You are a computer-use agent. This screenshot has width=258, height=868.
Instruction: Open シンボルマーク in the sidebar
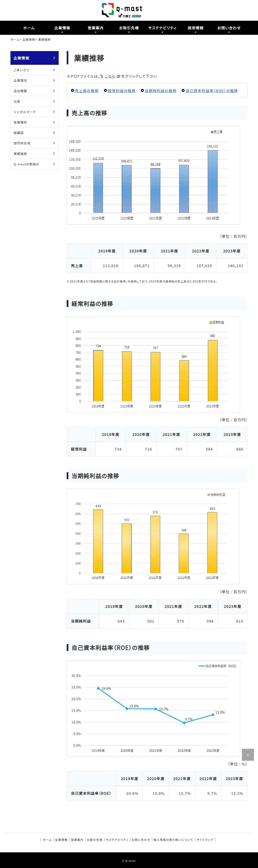coord(35,112)
